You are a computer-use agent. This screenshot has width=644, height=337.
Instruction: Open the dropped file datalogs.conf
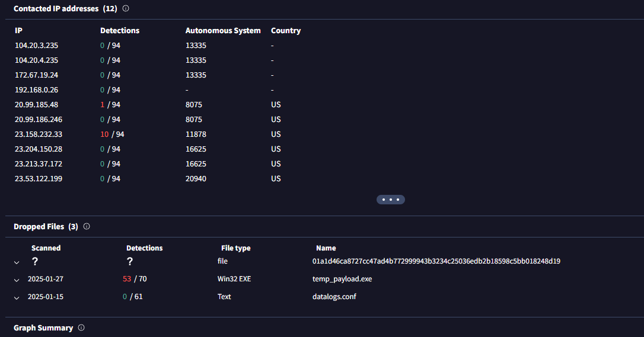334,296
